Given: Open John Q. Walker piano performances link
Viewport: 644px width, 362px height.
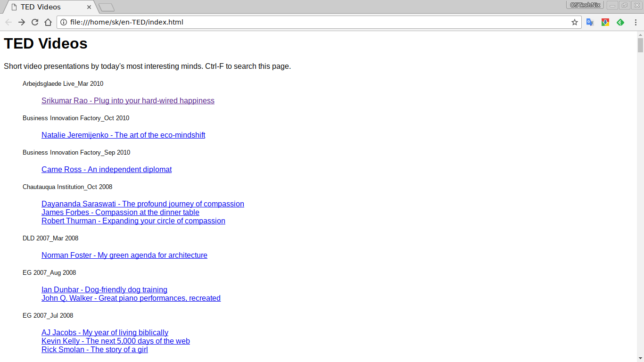Looking at the screenshot, I should [131, 298].
